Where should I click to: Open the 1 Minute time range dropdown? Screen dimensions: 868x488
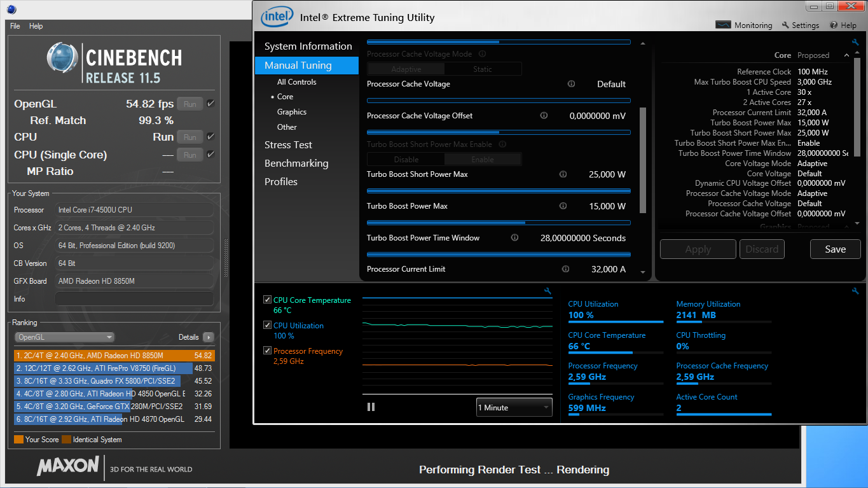pyautogui.click(x=514, y=407)
